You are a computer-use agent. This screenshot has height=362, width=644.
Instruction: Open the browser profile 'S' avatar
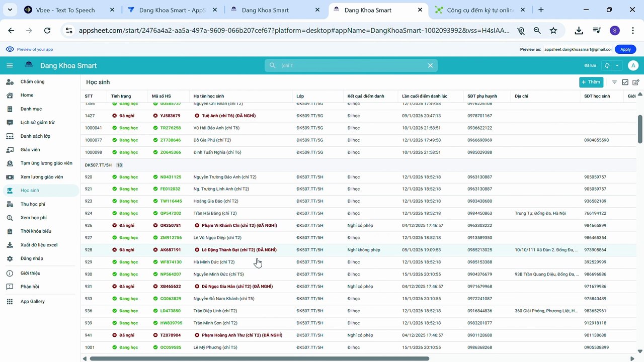pos(614,31)
